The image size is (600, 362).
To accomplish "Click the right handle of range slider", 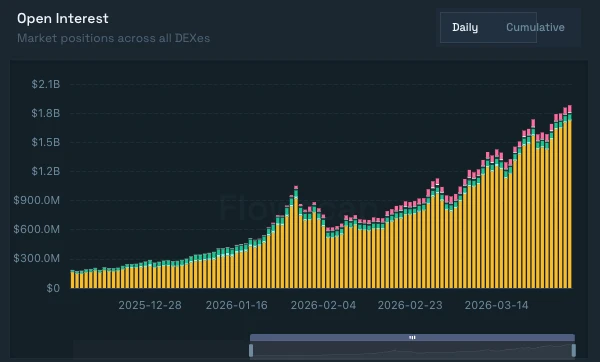I will (573, 350).
